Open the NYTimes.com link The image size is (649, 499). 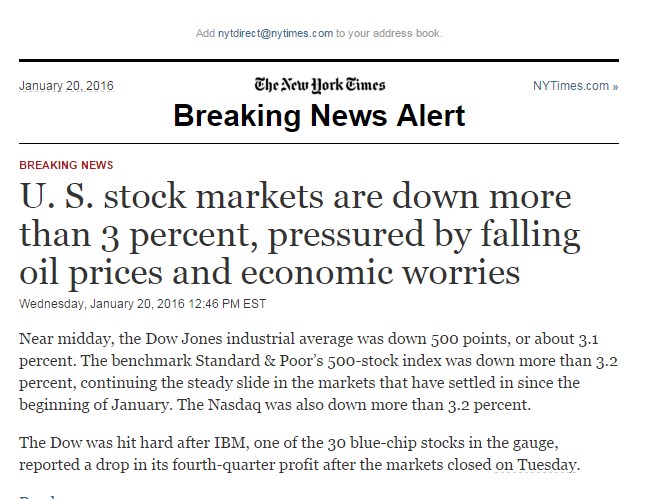pos(570,86)
